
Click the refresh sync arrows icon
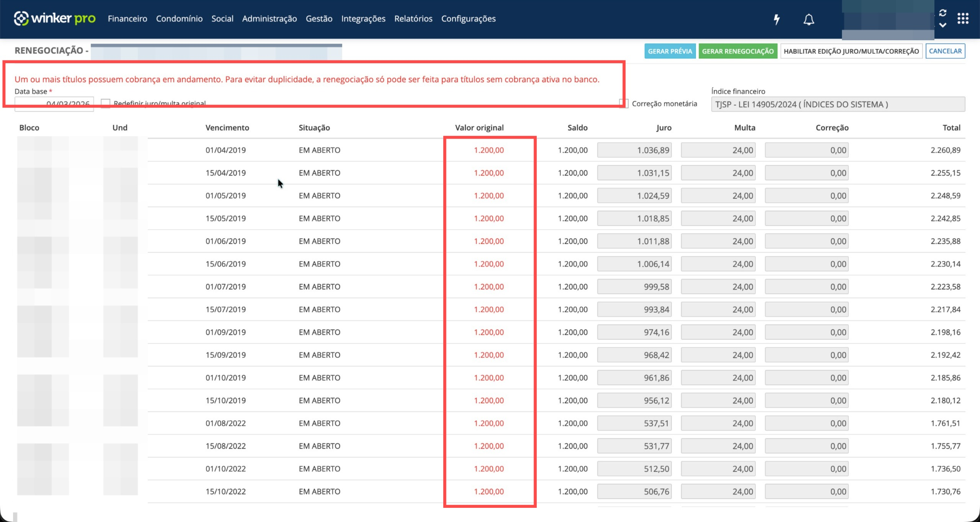(x=943, y=13)
